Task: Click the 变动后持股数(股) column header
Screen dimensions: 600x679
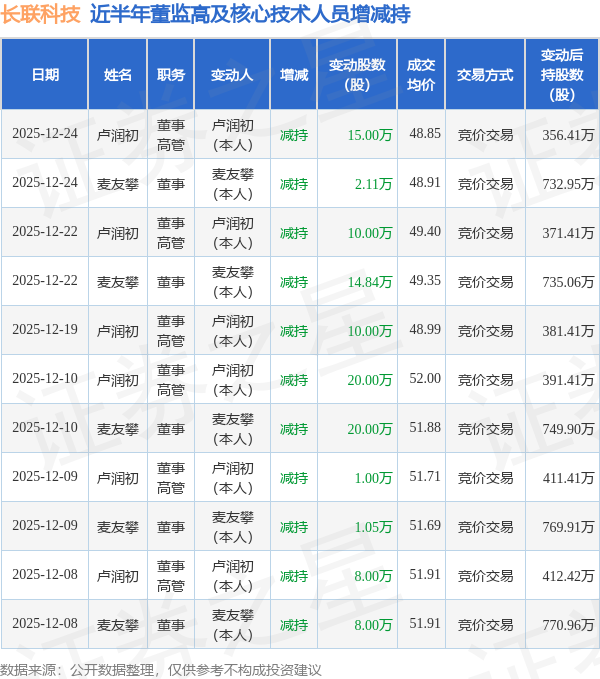Action: (x=562, y=74)
